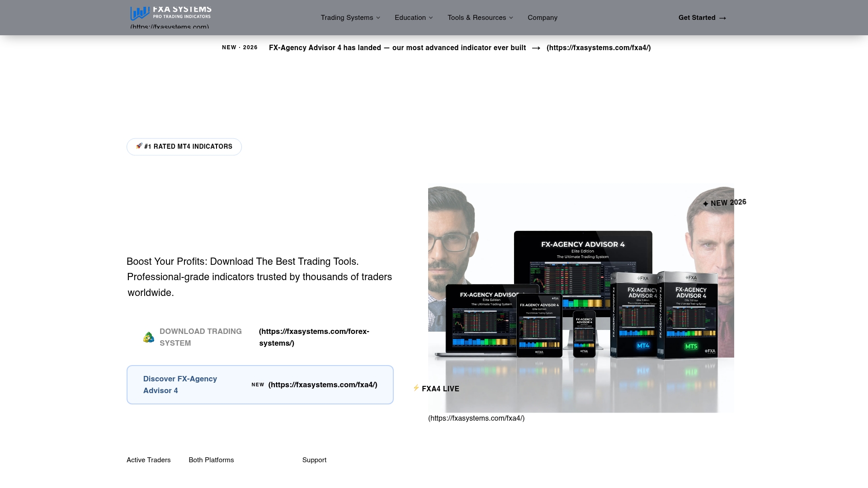Click the Support stat label
868x488 pixels.
click(314, 460)
